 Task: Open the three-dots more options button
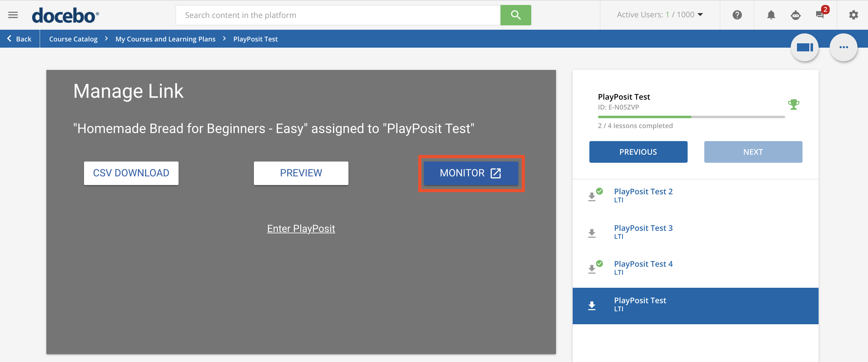tap(843, 47)
